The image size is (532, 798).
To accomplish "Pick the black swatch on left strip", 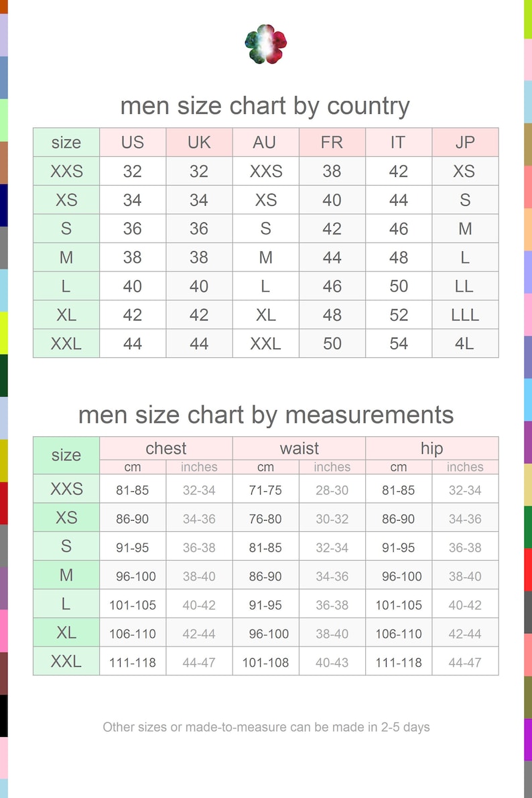I will (3, 716).
